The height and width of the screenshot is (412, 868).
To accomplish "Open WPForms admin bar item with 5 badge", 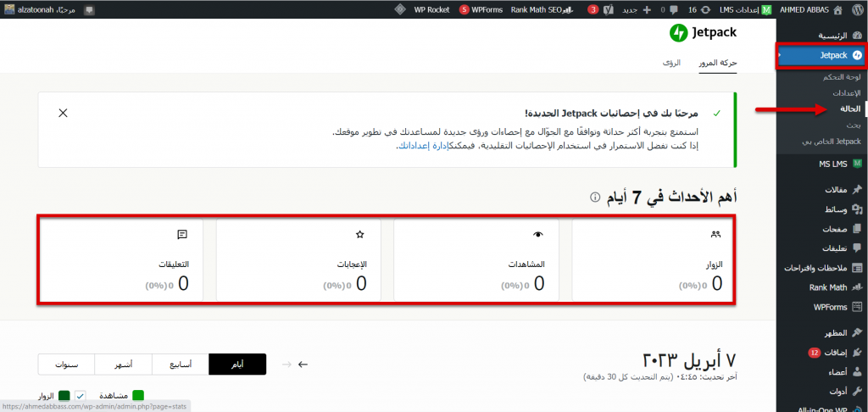I will [481, 9].
